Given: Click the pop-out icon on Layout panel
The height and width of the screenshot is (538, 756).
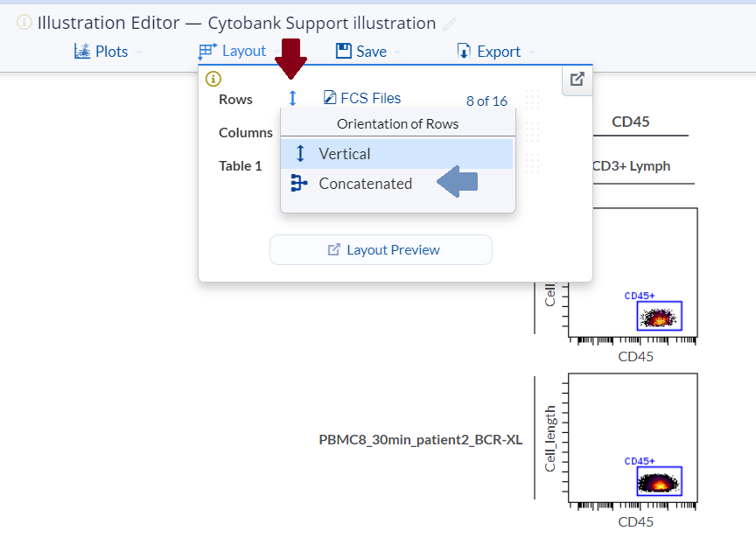Looking at the screenshot, I should (x=577, y=80).
